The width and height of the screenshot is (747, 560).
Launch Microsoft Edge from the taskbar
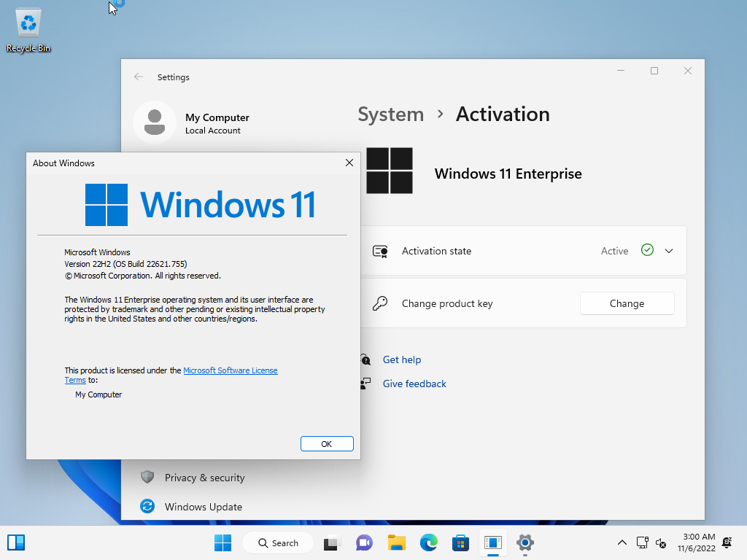[x=428, y=542]
